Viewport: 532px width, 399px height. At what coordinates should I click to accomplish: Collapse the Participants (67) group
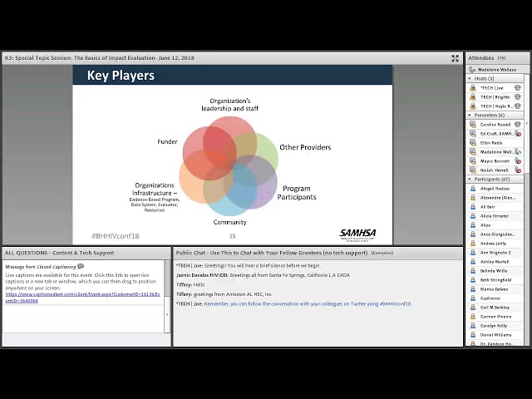pos(470,180)
